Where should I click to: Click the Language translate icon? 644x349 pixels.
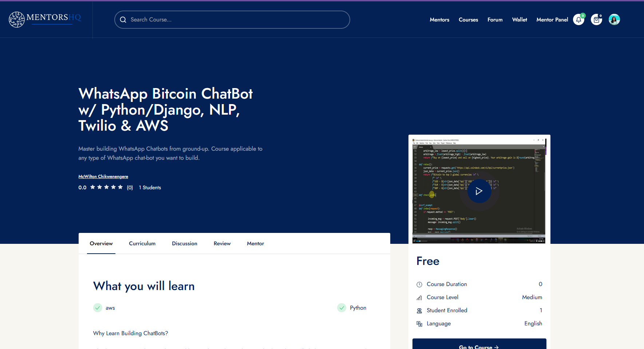[419, 324]
